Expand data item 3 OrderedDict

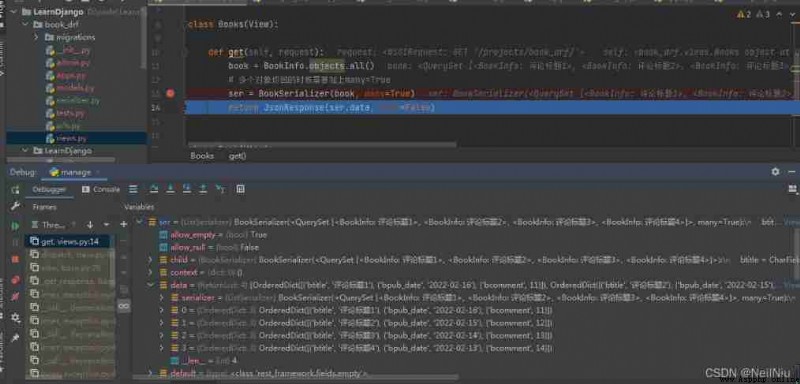coord(161,348)
